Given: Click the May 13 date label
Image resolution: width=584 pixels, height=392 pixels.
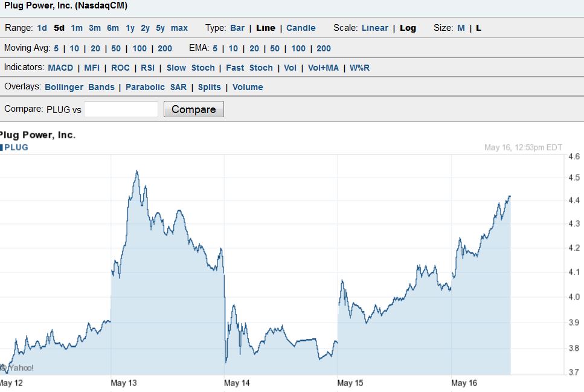Looking at the screenshot, I should 124,383.
